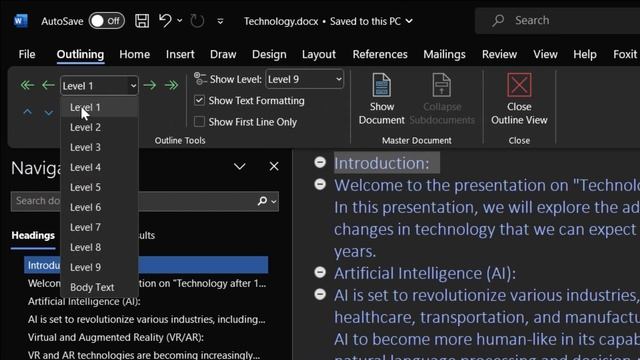This screenshot has height=360, width=640.
Task: Click the Move Up chevron icon
Action: pyautogui.click(x=27, y=112)
